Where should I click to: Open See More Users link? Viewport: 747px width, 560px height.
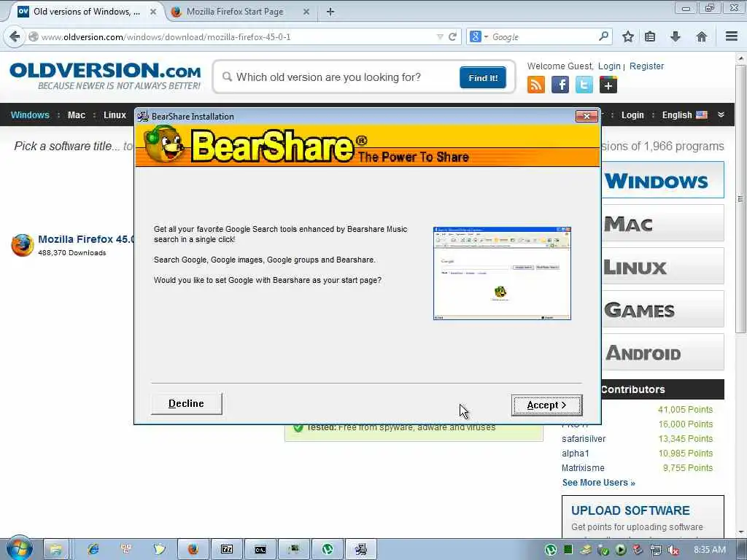pos(598,483)
